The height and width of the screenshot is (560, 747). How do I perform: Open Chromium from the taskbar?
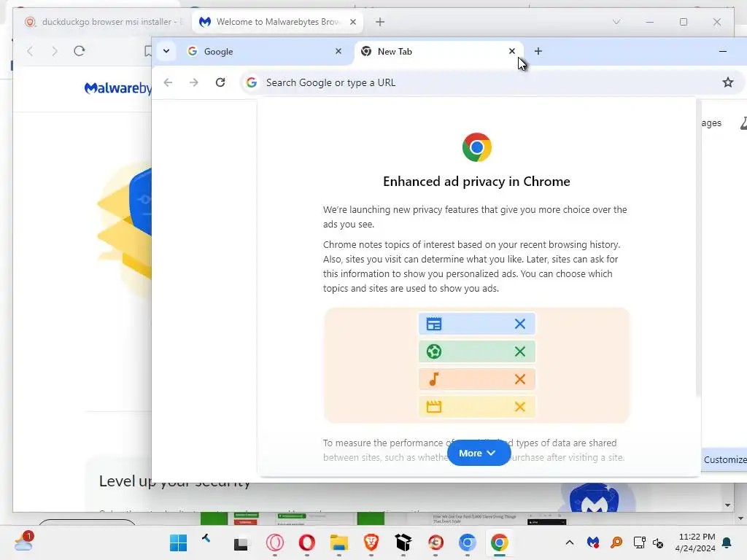468,542
